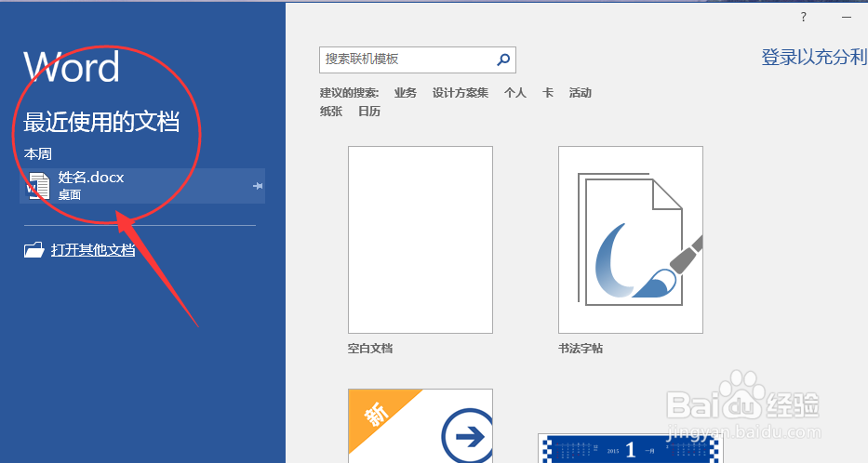The image size is (868, 463).
Task: Select suggested search 日历
Action: click(x=369, y=112)
